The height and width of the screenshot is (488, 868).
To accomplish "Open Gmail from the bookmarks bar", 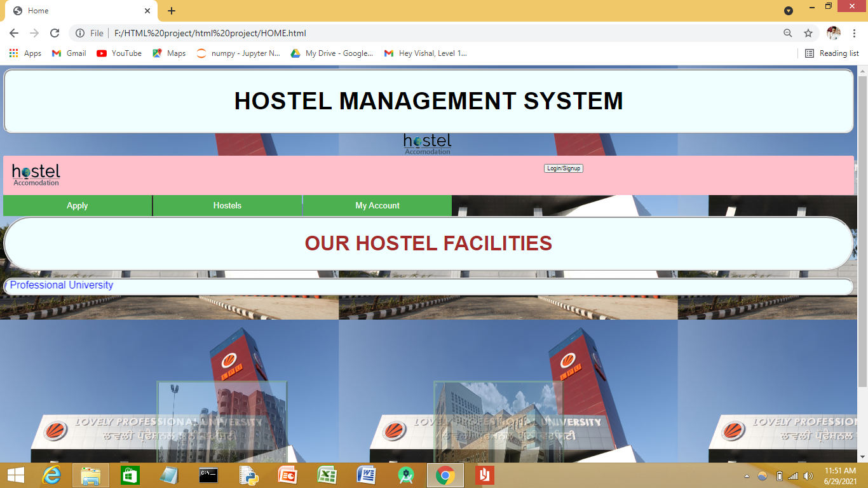I will (68, 53).
